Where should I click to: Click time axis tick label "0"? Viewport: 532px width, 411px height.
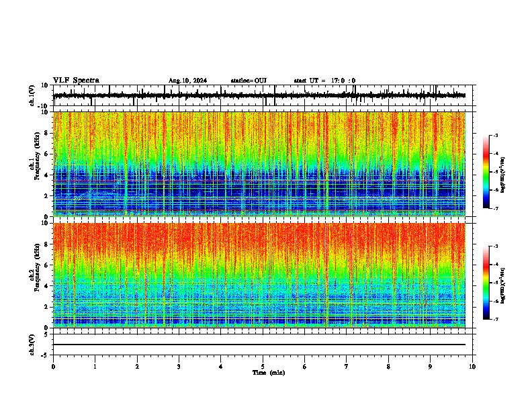53,366
